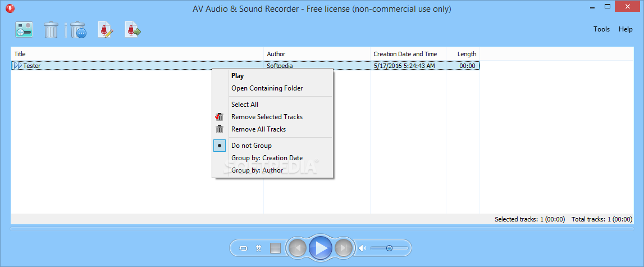Image resolution: width=644 pixels, height=267 pixels.
Task: Sort by Creation Date and Time header
Action: pyautogui.click(x=408, y=54)
